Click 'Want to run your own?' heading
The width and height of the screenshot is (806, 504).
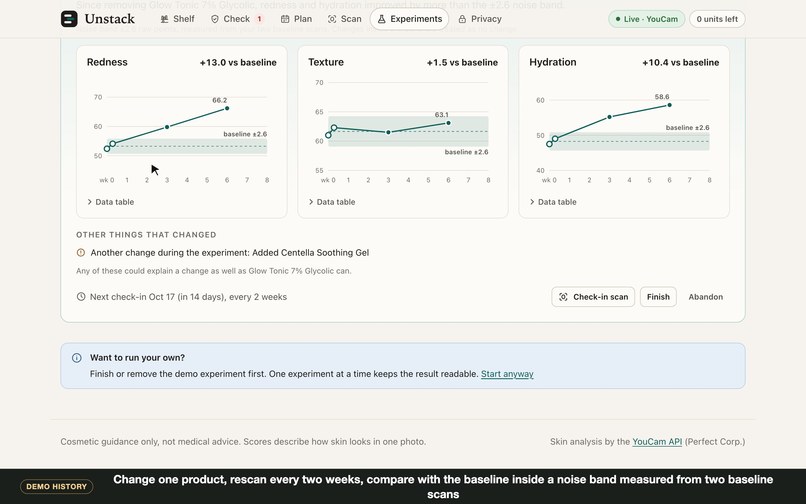(137, 357)
